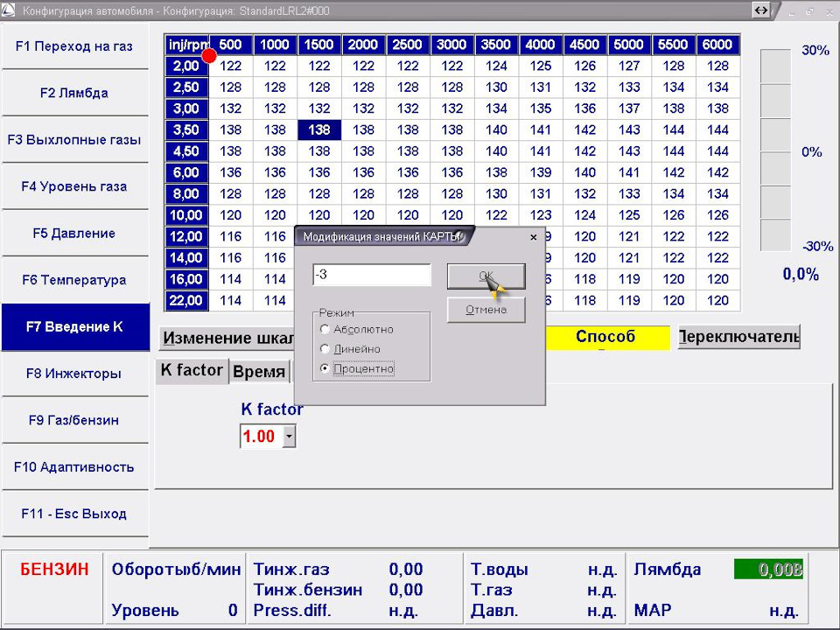Select the 6000 rpm column header

point(717,45)
